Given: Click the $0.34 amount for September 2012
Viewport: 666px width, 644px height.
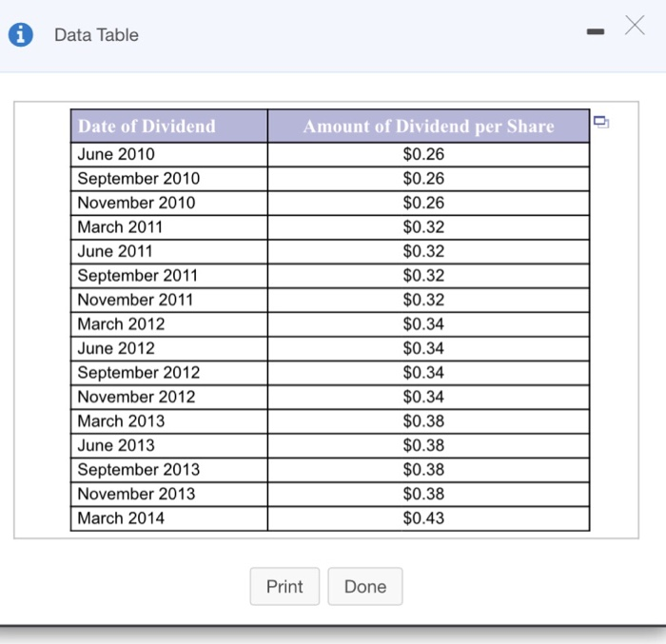Looking at the screenshot, I should (428, 373).
